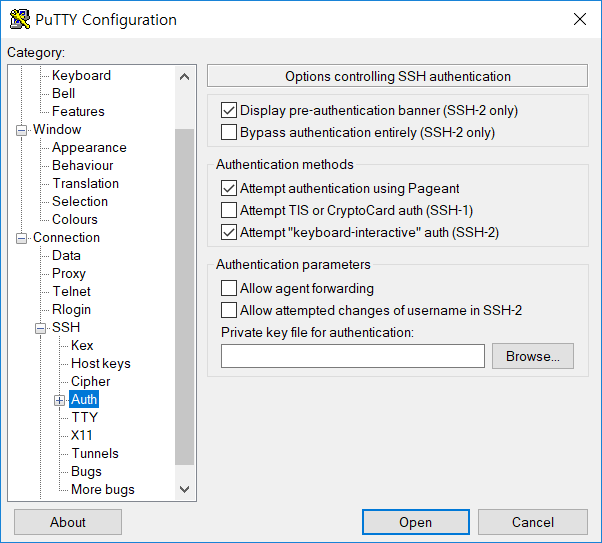
Task: Expand the Auth tree node
Action: [x=60, y=400]
